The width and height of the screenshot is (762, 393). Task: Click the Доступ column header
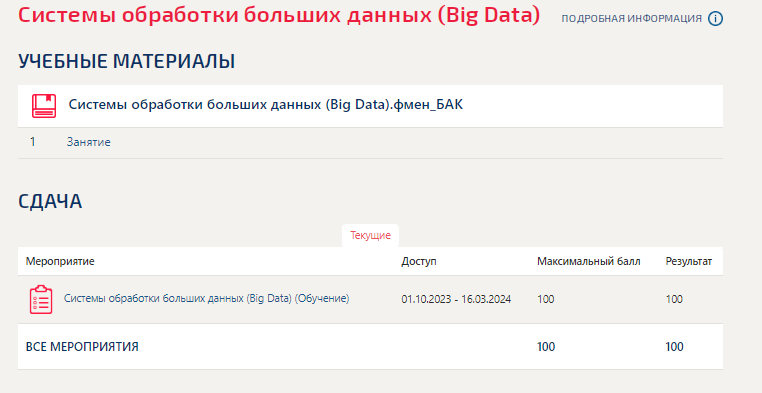(x=419, y=261)
